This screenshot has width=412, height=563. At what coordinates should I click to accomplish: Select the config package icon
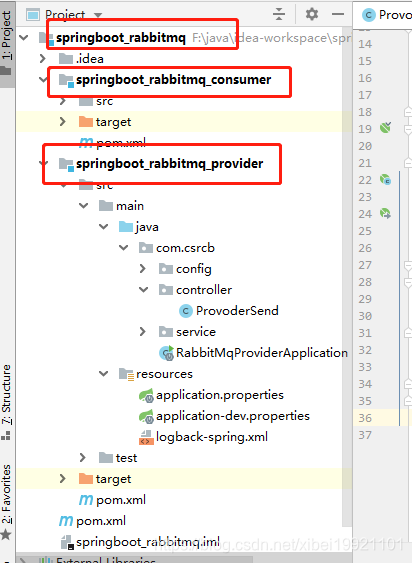click(166, 269)
